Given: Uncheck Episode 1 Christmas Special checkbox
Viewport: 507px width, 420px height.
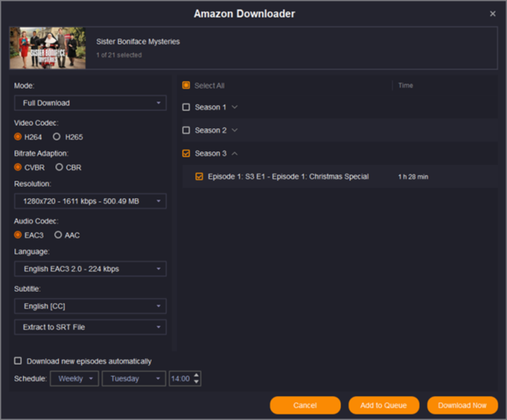Looking at the screenshot, I should click(x=199, y=176).
